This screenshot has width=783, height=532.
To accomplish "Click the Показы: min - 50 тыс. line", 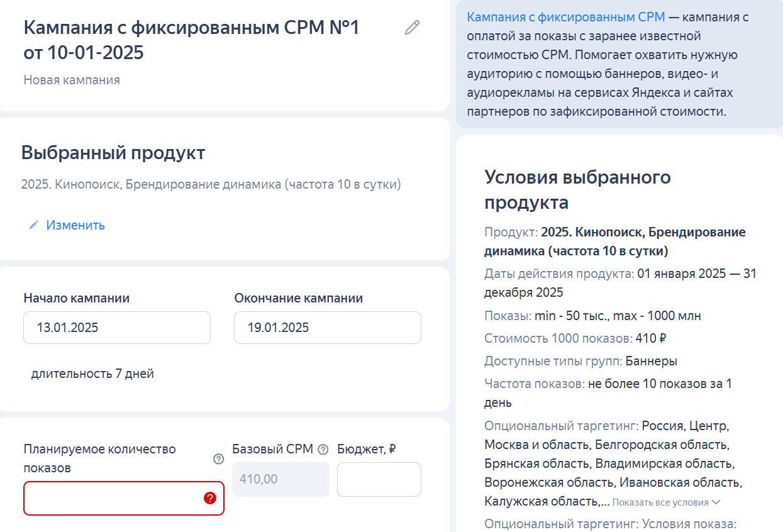I will tap(592, 316).
